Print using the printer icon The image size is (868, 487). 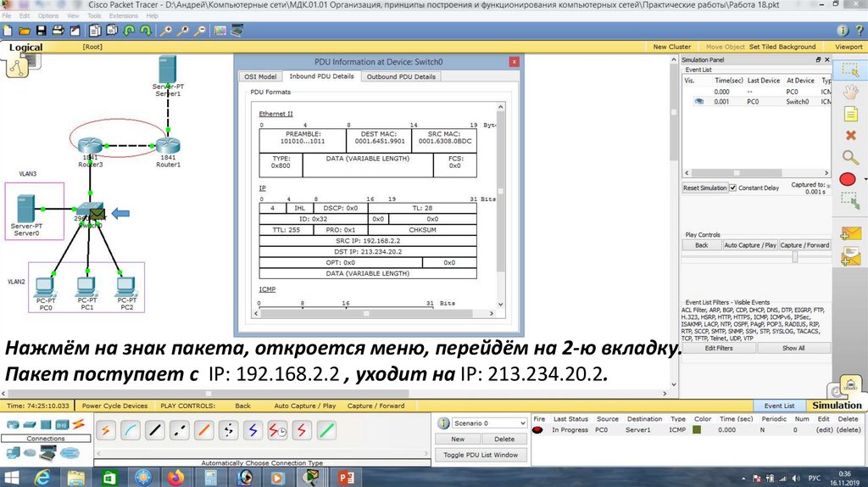tap(58, 31)
